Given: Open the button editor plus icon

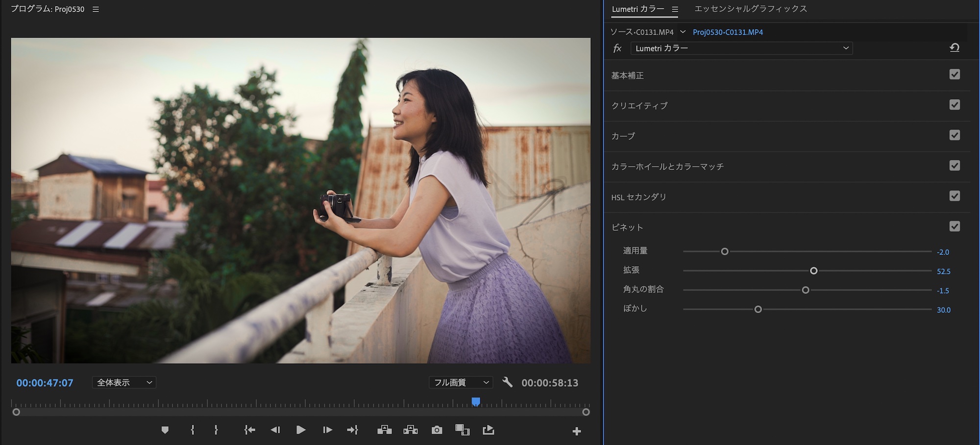Looking at the screenshot, I should (x=577, y=431).
